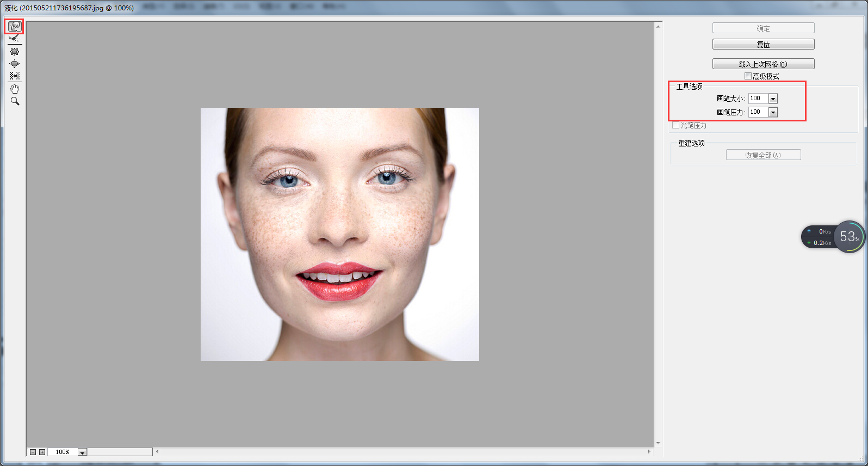Click the vertical scrollbar up arrow
Viewport: 868px width, 466px height.
pos(658,26)
